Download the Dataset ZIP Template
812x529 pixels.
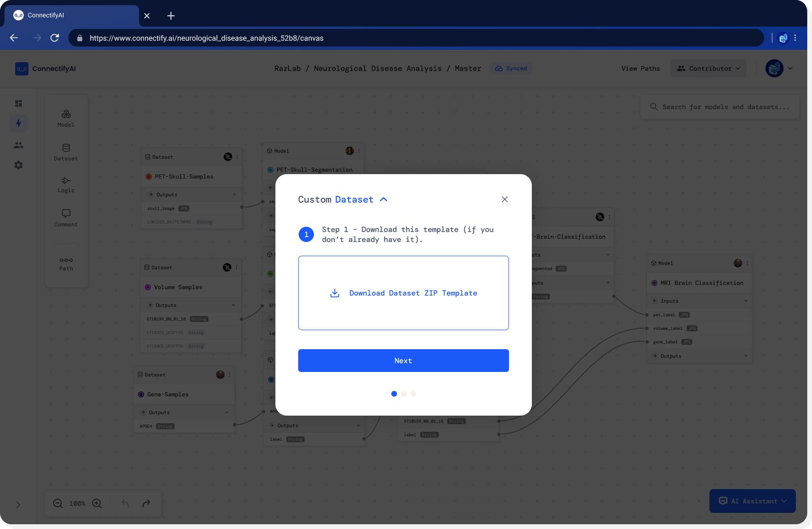pos(403,293)
